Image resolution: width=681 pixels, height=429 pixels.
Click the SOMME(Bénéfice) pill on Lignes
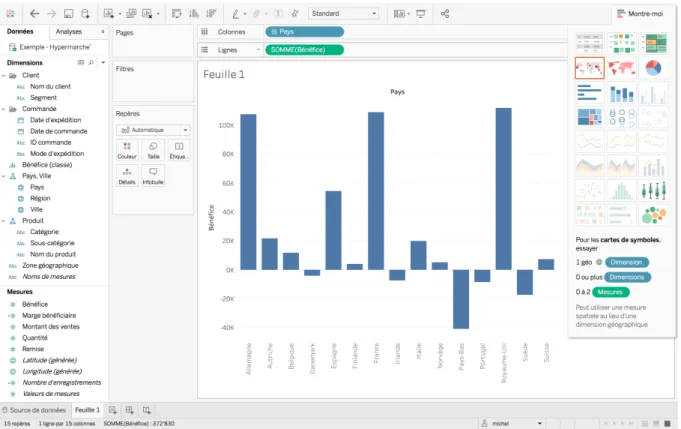304,50
